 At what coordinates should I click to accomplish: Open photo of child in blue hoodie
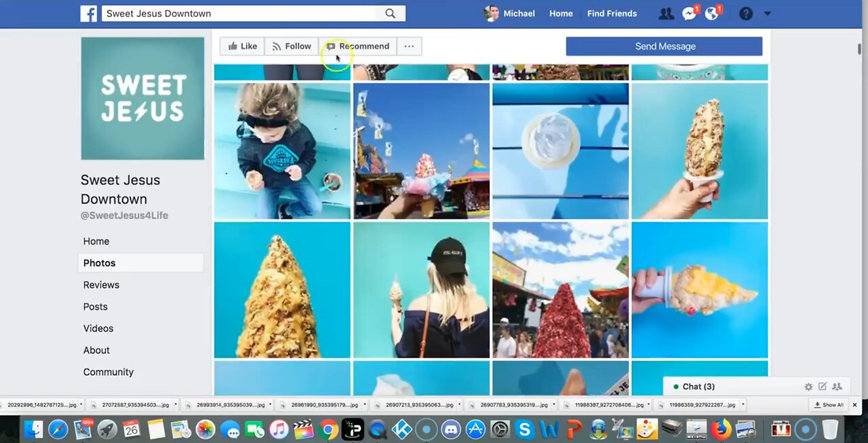coord(282,151)
